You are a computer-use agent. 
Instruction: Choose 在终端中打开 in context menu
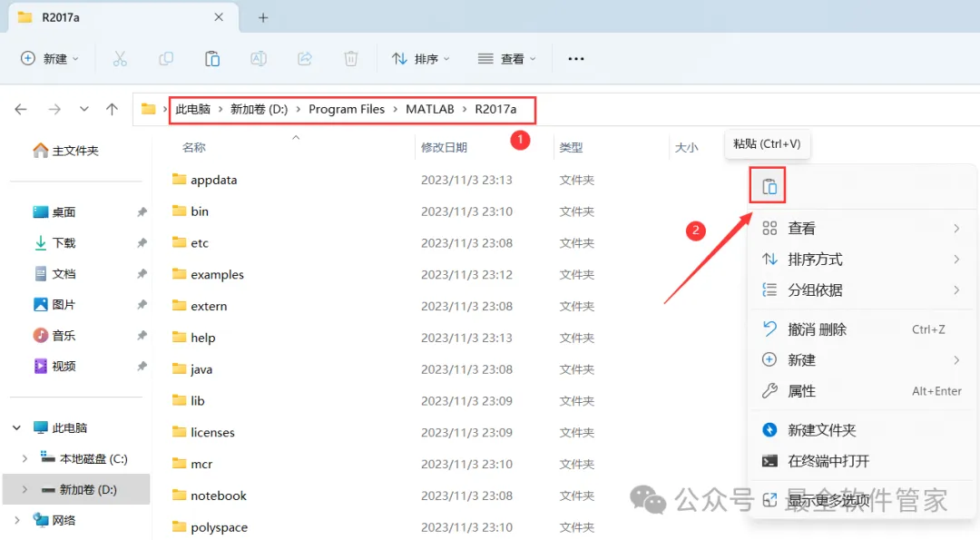click(862, 461)
